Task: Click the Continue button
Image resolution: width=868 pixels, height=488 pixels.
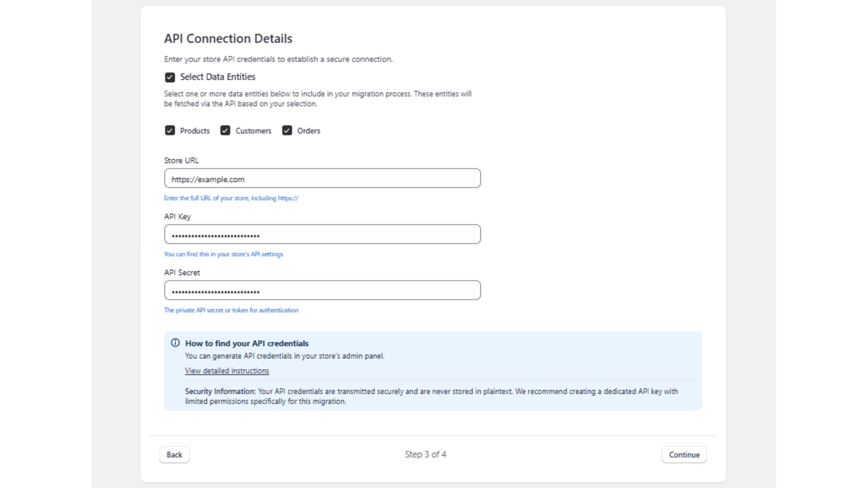Action: point(684,454)
